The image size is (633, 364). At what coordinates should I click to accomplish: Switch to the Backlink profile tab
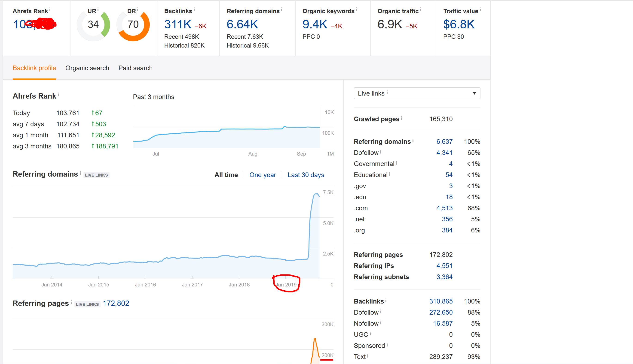[34, 68]
